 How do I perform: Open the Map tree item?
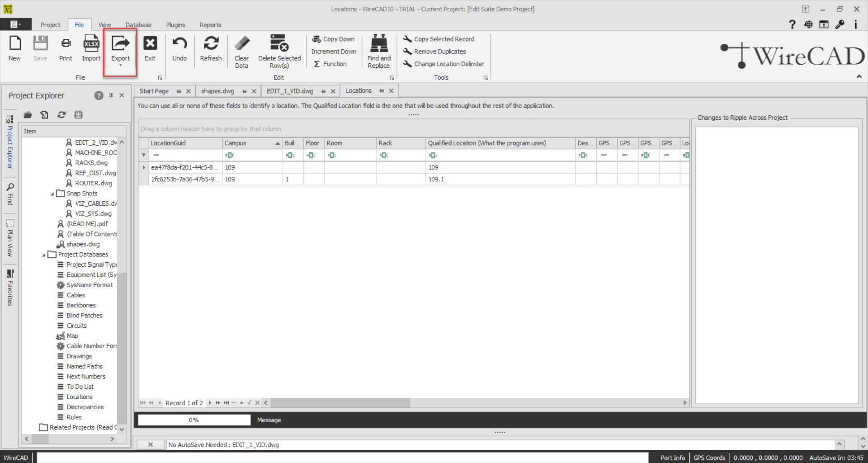[x=72, y=336]
